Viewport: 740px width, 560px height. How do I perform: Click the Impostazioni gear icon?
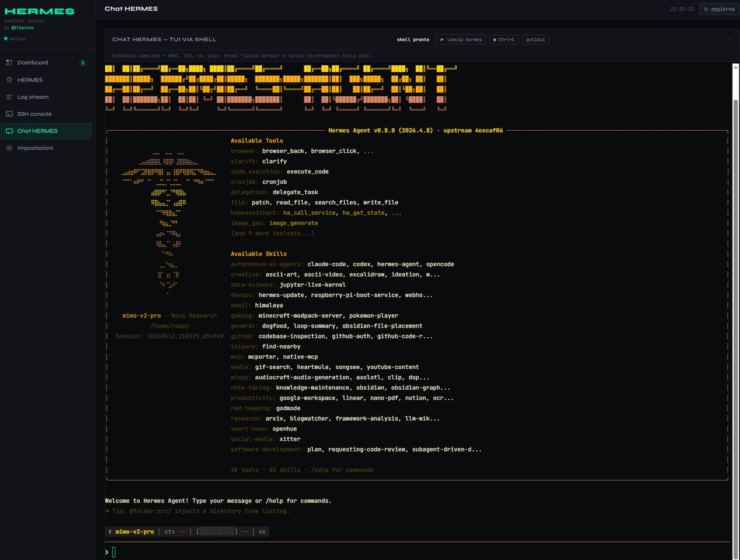point(9,148)
